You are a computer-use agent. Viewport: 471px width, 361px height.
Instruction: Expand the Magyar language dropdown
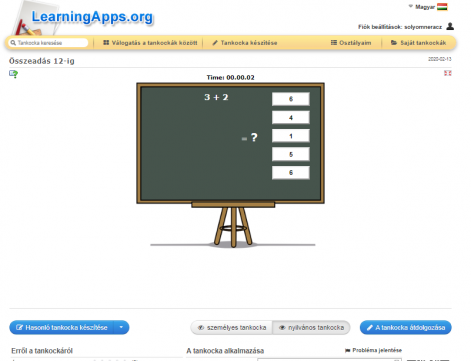[x=422, y=7]
